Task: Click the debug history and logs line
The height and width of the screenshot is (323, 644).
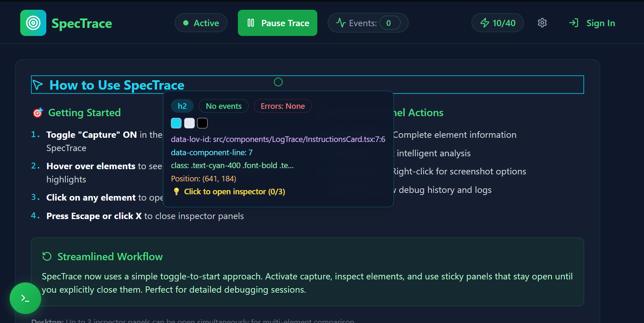Action: 443,190
